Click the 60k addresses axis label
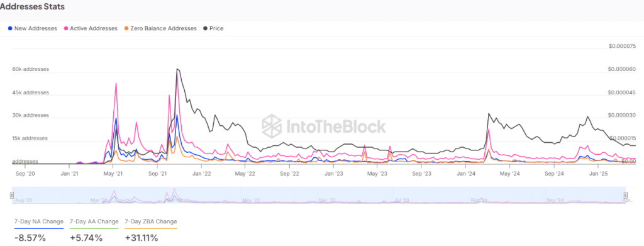 [30, 69]
